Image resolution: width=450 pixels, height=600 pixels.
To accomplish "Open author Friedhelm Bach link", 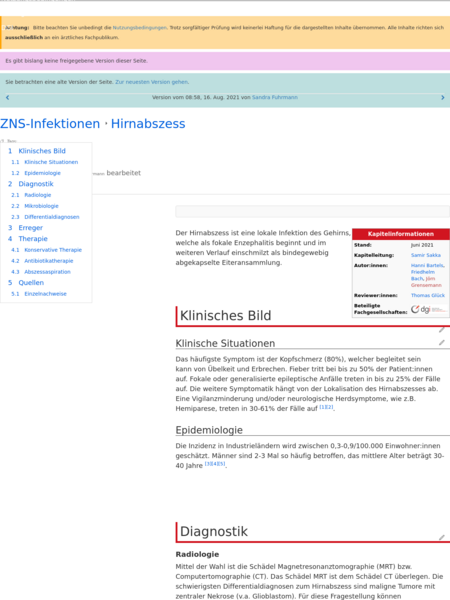I will 422,275.
